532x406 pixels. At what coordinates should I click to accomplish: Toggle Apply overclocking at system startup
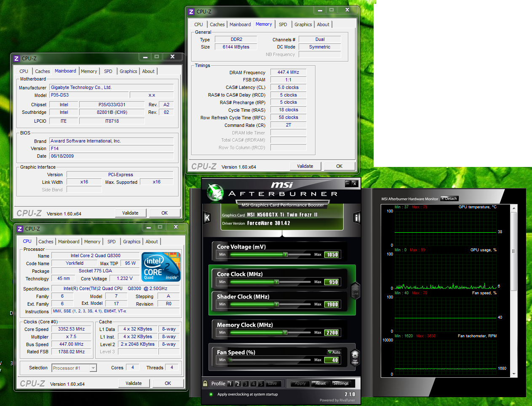click(211, 395)
